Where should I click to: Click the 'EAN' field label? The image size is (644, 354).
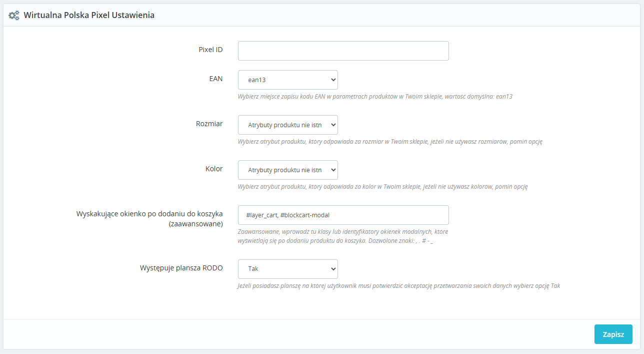click(216, 79)
